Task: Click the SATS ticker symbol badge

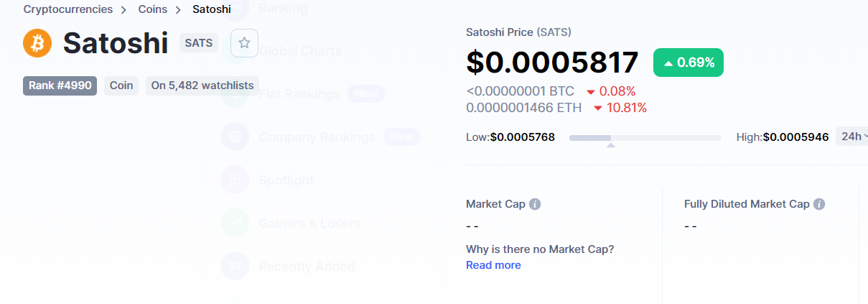Action: point(199,43)
